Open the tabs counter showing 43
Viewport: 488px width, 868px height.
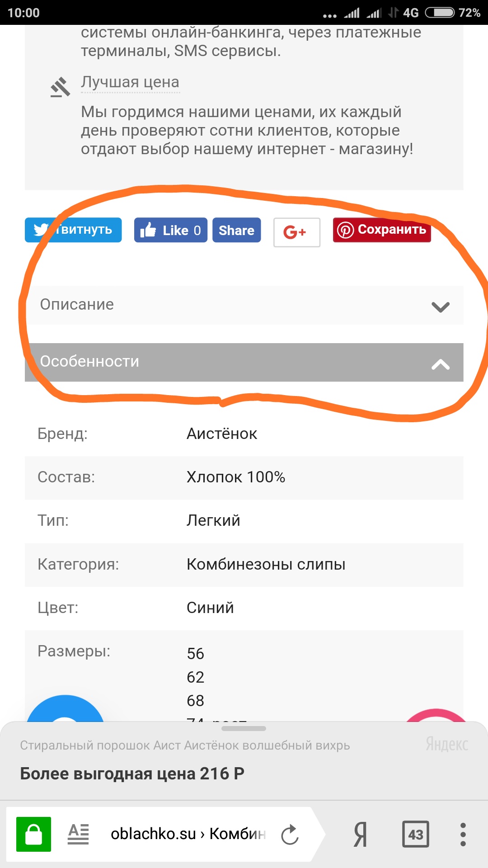click(416, 834)
